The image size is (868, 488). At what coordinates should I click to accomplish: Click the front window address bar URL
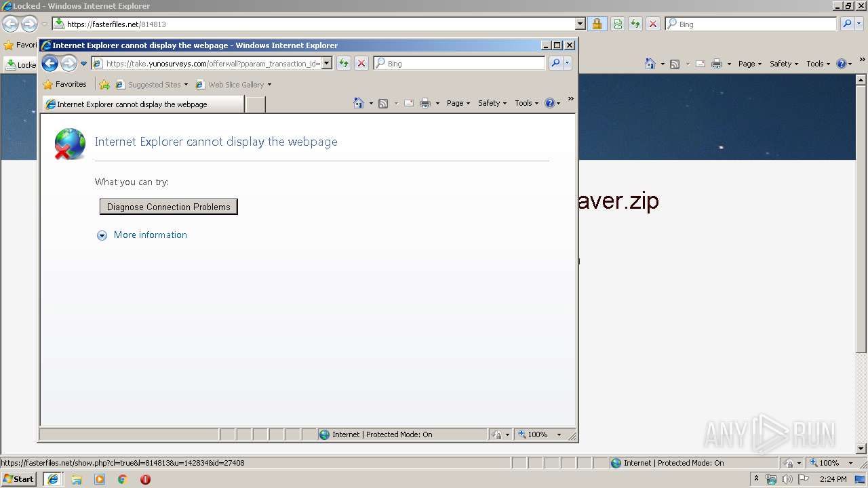coord(212,64)
